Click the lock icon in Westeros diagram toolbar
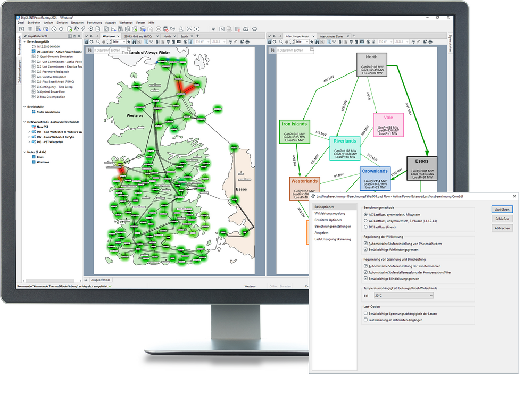Screen dimensions: 532x419 tap(87, 41)
